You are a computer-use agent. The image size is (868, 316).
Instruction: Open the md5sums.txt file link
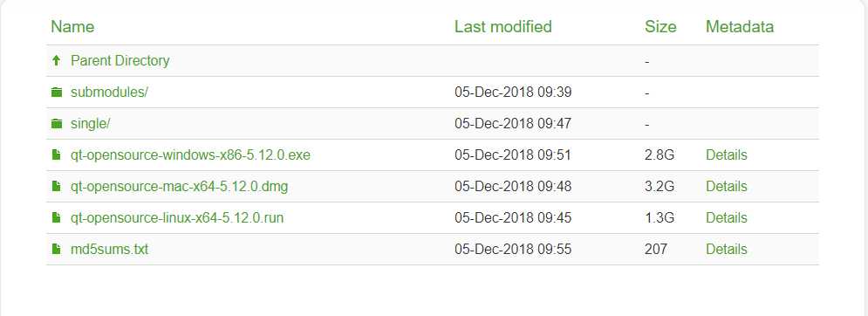pyautogui.click(x=110, y=250)
